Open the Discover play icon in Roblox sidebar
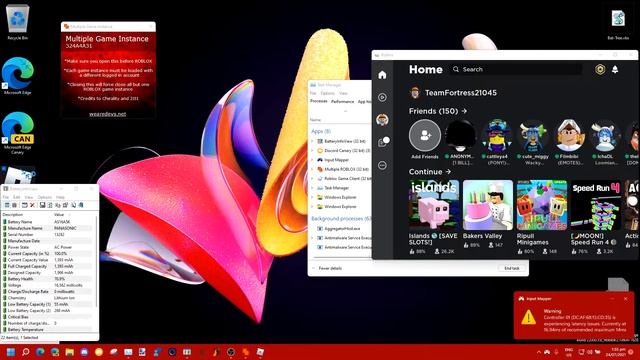The width and height of the screenshot is (640, 360). click(x=382, y=97)
